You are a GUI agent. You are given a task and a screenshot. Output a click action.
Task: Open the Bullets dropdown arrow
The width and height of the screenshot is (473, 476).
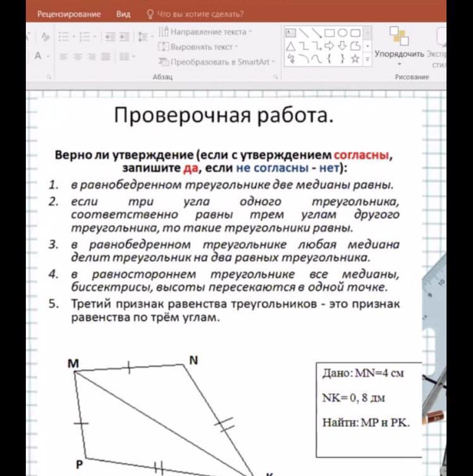(x=74, y=37)
